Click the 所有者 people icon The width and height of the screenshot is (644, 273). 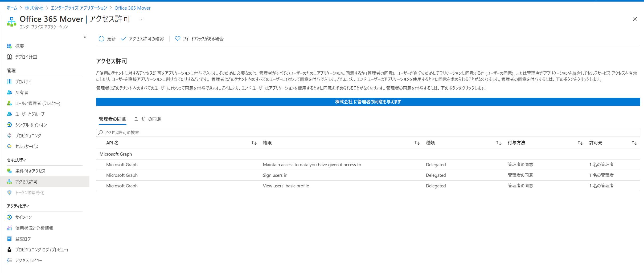(9, 93)
